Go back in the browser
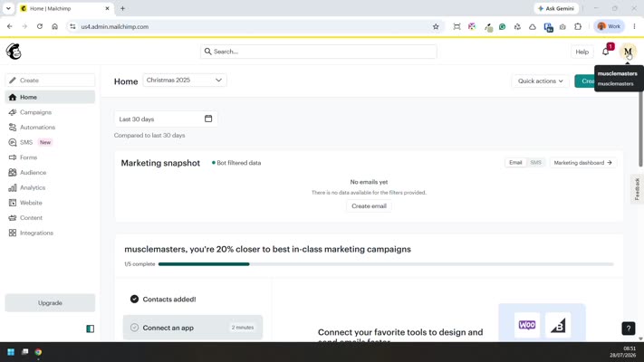 [10, 26]
